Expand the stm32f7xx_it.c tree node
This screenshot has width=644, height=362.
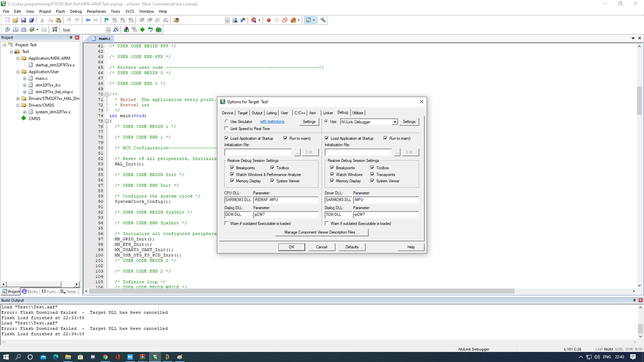click(24, 85)
